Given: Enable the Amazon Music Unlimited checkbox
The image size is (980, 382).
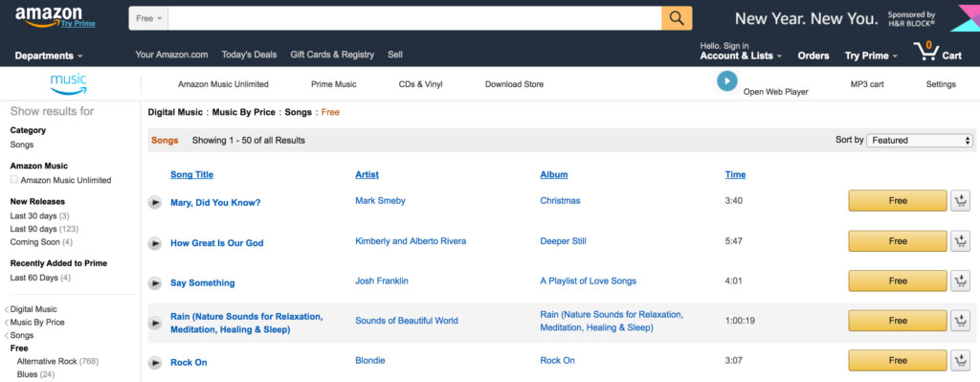Looking at the screenshot, I should (14, 180).
